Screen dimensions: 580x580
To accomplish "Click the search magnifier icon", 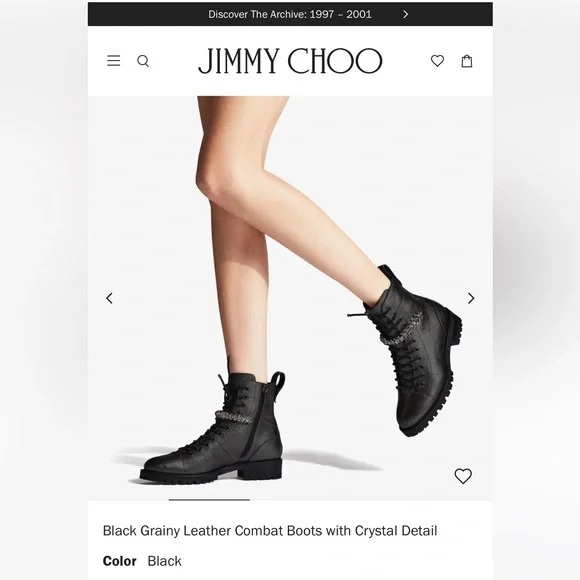I will [x=143, y=61].
